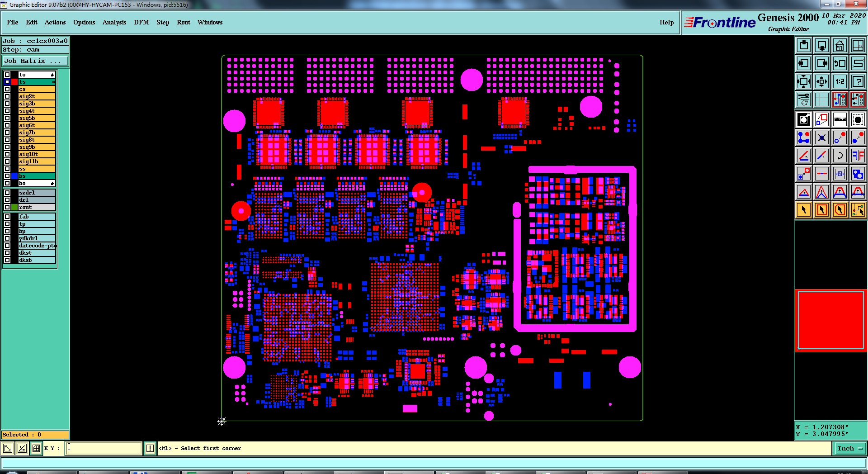The width and height of the screenshot is (868, 474).
Task: Click the pan right view icon
Action: (822, 63)
